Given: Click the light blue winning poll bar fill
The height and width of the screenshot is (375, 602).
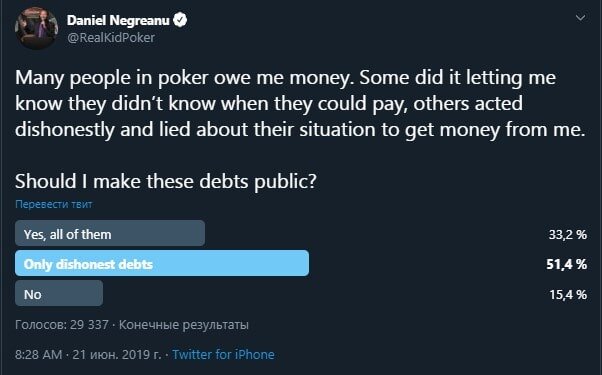Looking at the screenshot, I should pos(162,263).
